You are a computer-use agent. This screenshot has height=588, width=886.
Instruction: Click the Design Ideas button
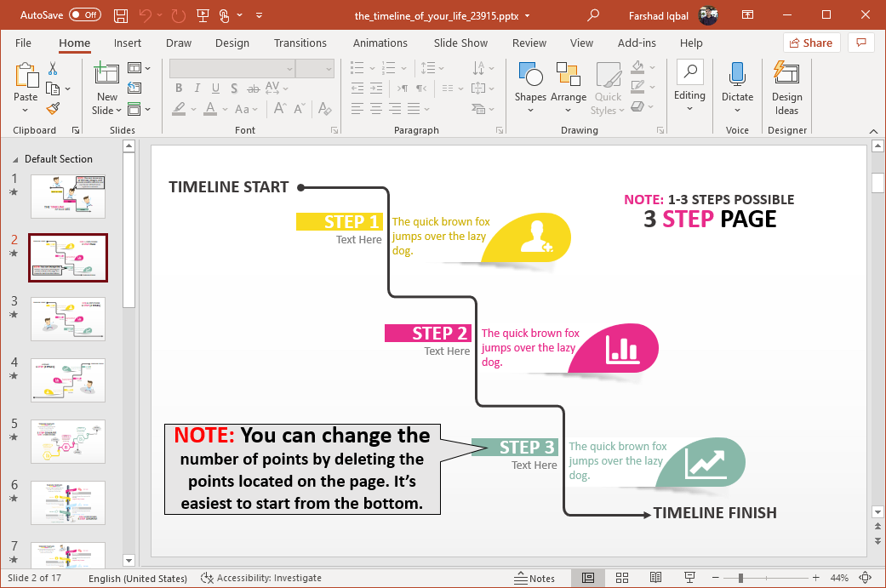(x=786, y=87)
